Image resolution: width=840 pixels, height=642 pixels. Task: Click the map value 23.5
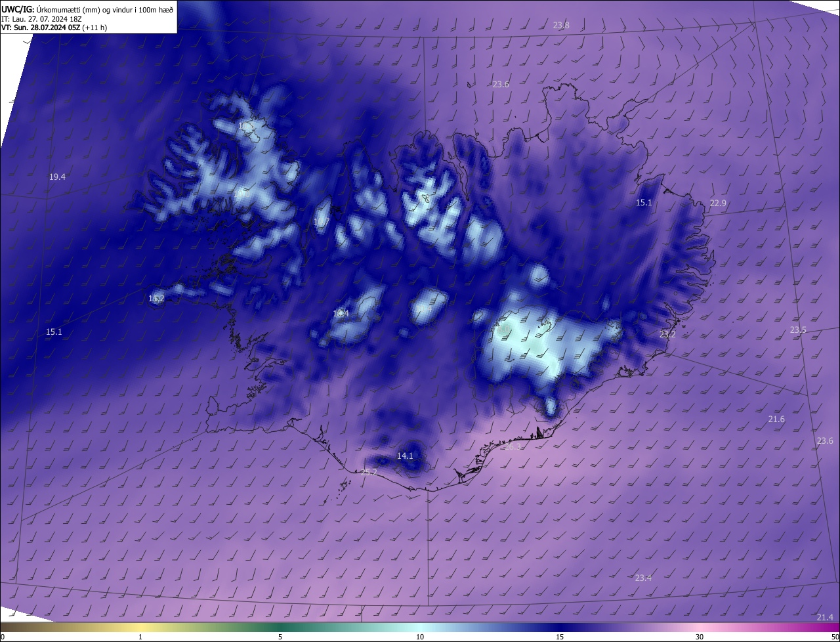798,330
